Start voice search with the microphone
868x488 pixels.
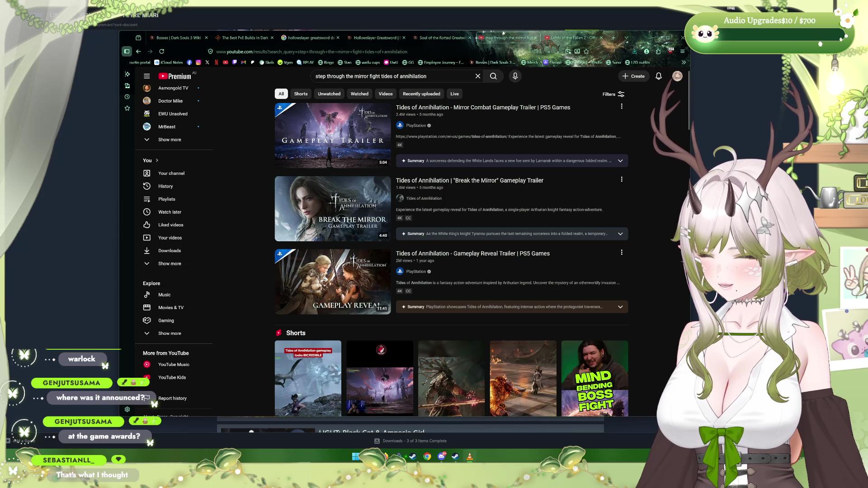pyautogui.click(x=515, y=76)
